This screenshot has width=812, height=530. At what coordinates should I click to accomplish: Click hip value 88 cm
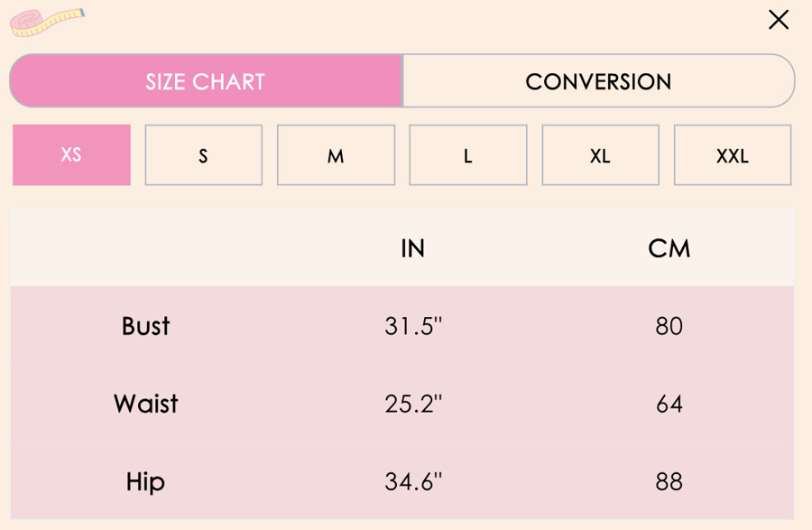point(669,481)
